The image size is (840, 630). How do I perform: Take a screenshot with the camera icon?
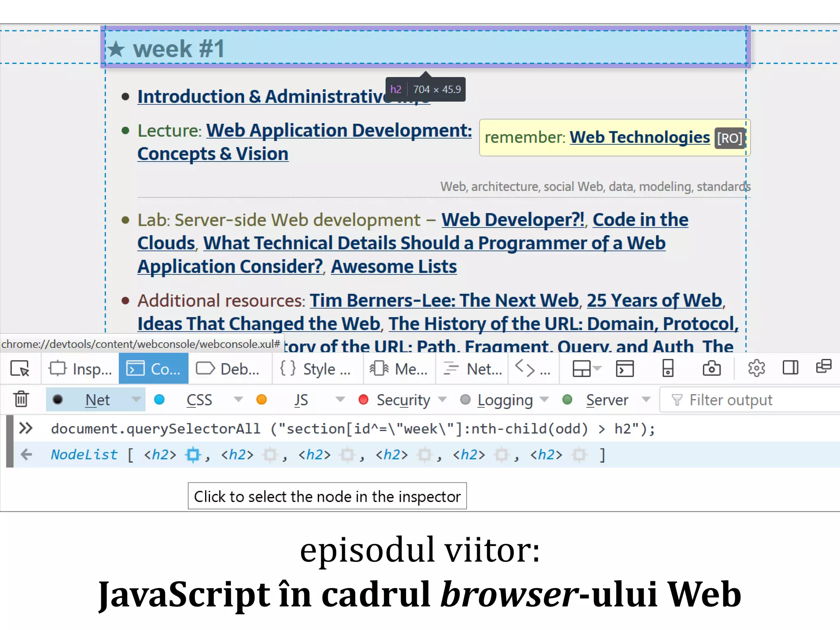pyautogui.click(x=712, y=368)
